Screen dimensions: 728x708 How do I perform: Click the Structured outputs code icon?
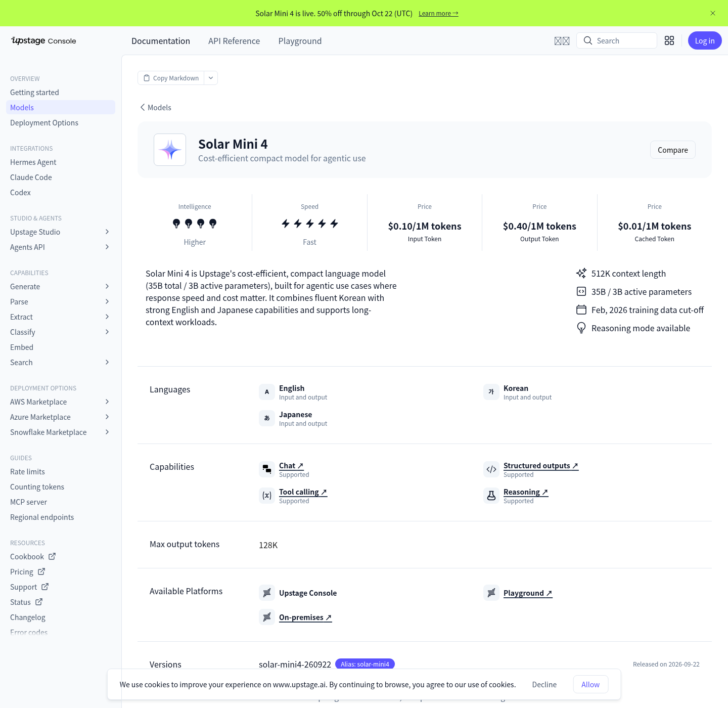tap(491, 469)
